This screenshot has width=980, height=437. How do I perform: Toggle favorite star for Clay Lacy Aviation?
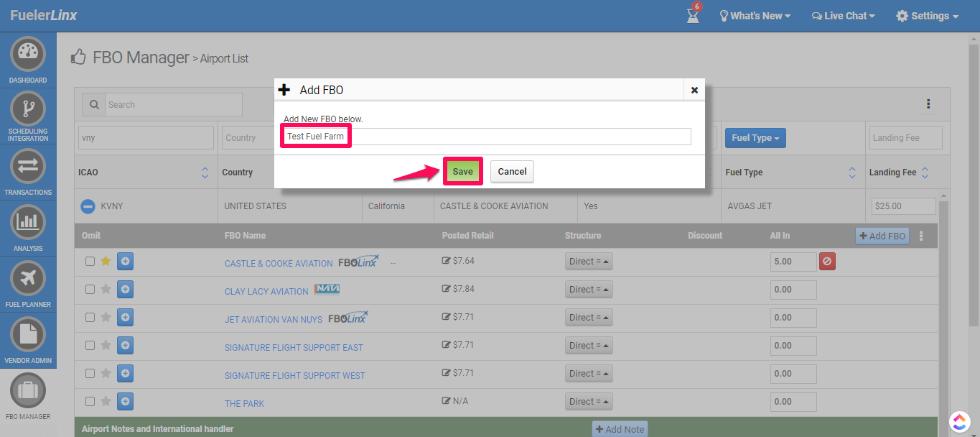click(x=106, y=289)
